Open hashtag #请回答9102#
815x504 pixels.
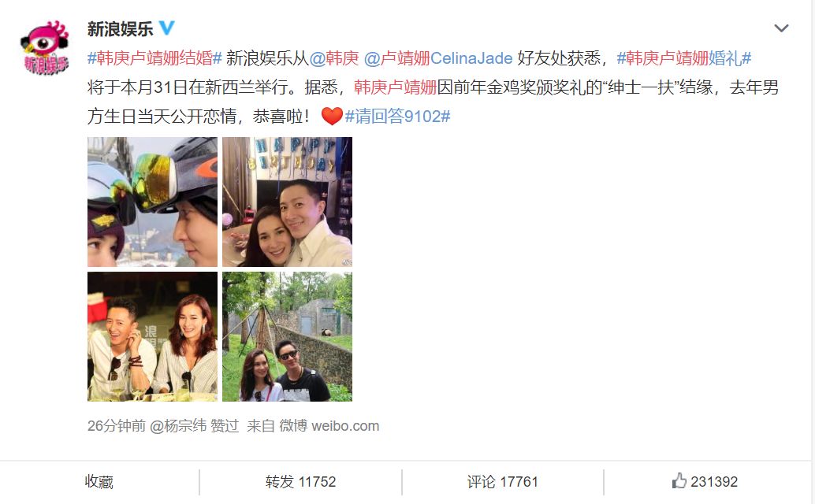397,117
